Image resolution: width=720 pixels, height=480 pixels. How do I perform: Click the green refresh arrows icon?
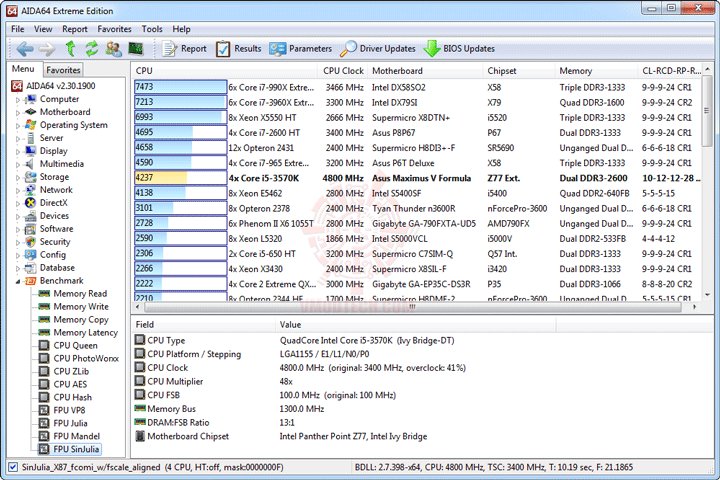[92, 48]
